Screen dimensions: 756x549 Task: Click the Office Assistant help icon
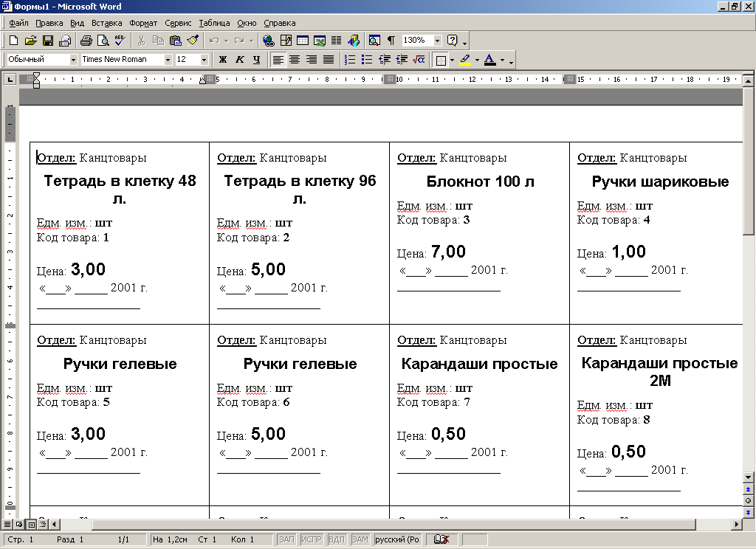[453, 41]
